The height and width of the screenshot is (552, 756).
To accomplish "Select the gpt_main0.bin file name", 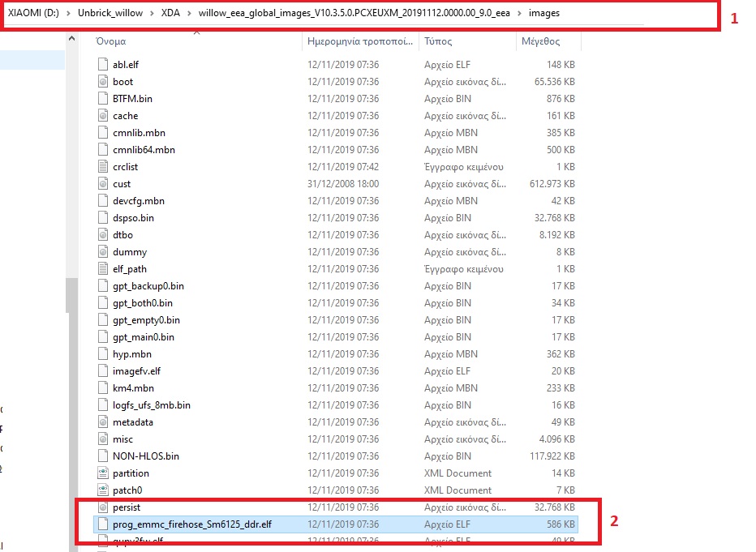I will coord(144,337).
